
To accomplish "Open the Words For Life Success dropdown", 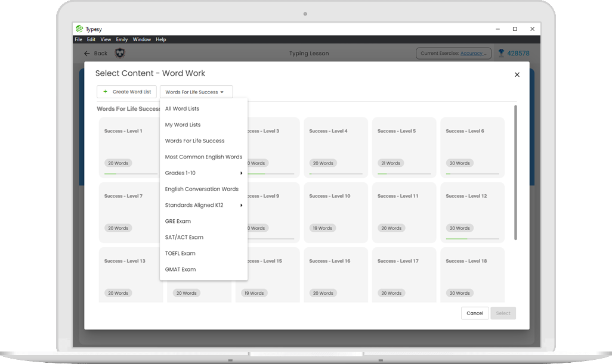I will pyautogui.click(x=196, y=92).
